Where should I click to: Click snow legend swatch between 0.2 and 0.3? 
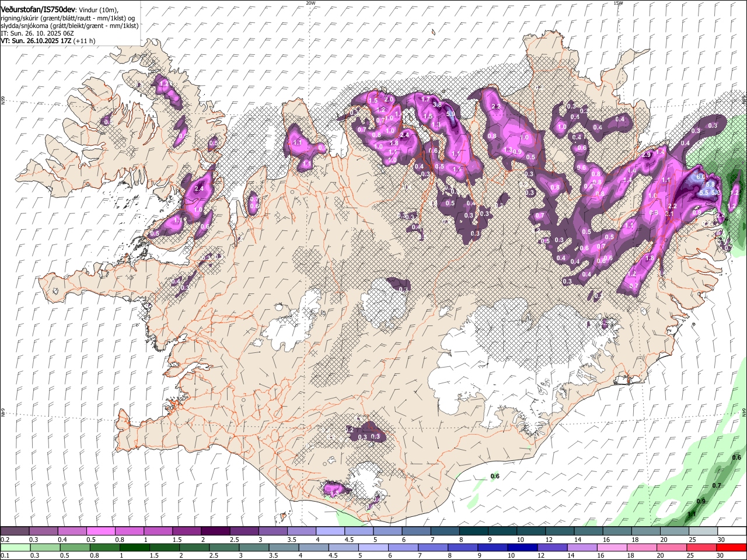coord(15,531)
